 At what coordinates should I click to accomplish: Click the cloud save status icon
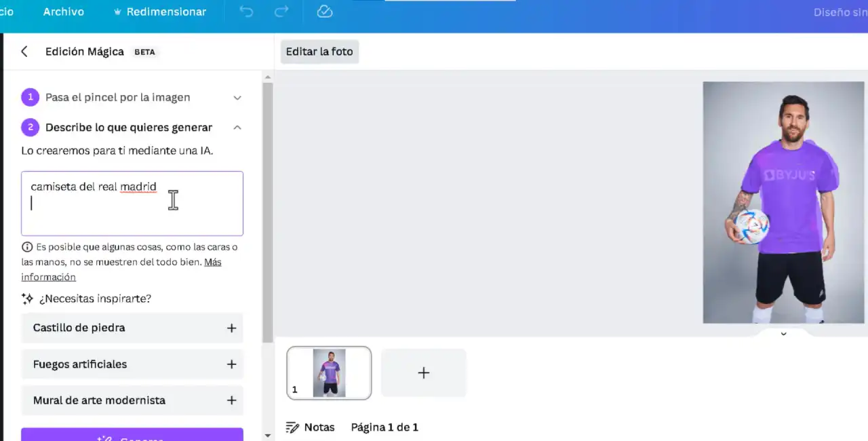point(324,12)
